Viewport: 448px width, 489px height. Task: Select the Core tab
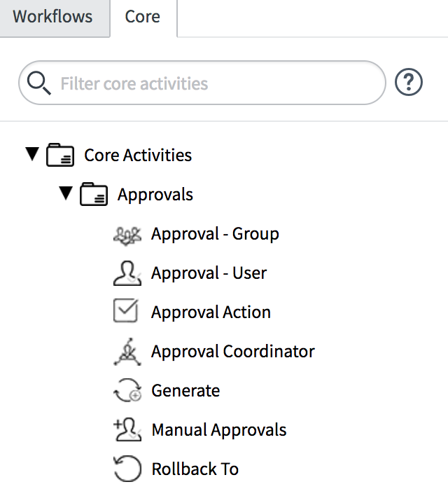click(143, 17)
